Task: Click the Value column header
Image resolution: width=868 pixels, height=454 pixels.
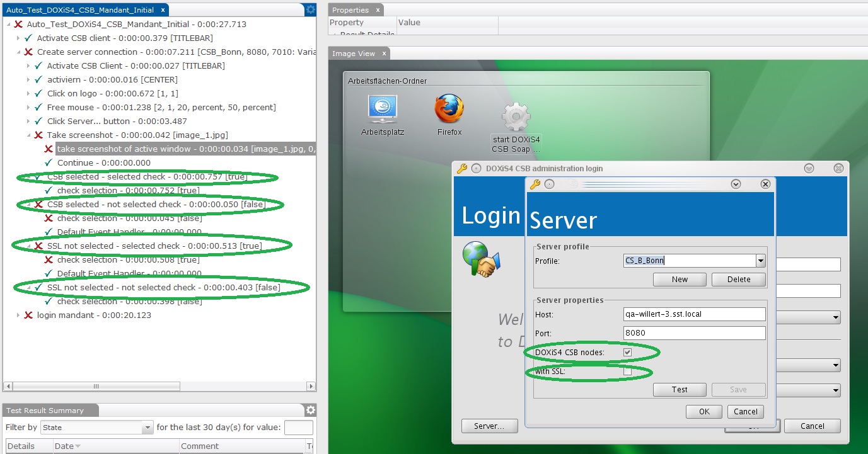Action: [447, 23]
